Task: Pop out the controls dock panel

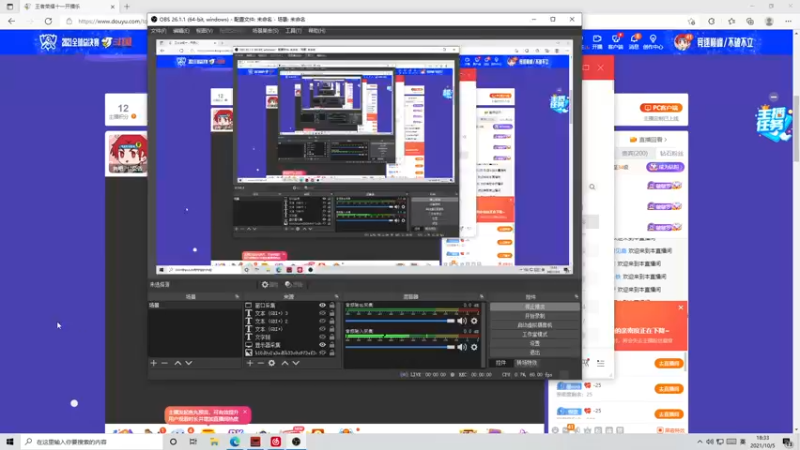Action: tap(576, 296)
